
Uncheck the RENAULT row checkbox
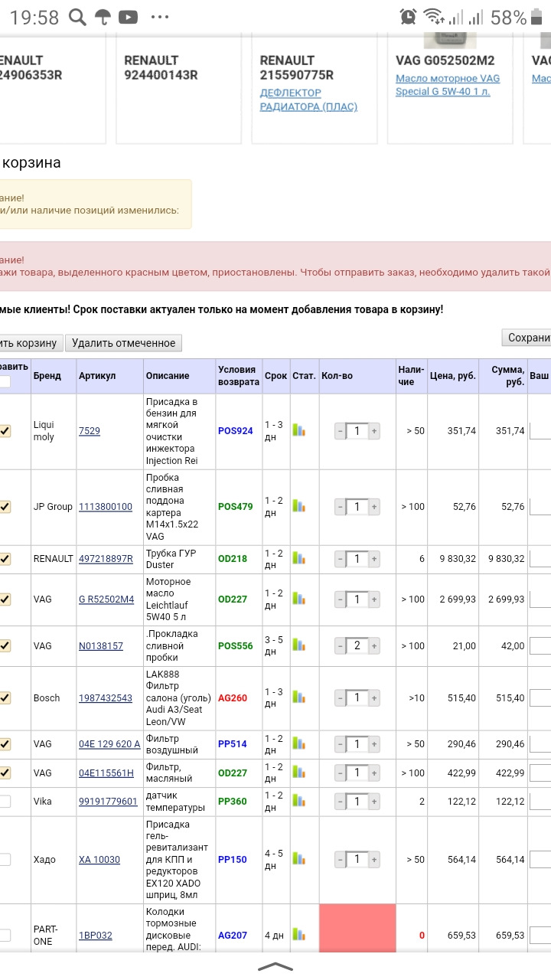point(5,559)
